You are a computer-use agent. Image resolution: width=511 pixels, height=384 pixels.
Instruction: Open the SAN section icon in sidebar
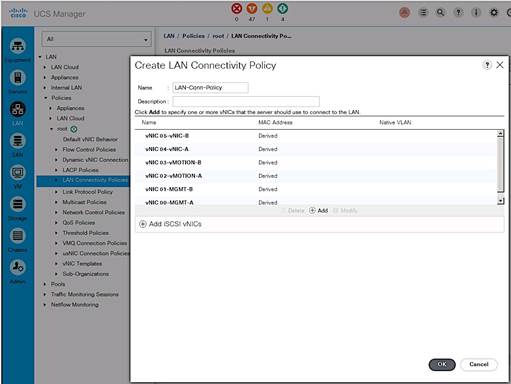click(18, 141)
